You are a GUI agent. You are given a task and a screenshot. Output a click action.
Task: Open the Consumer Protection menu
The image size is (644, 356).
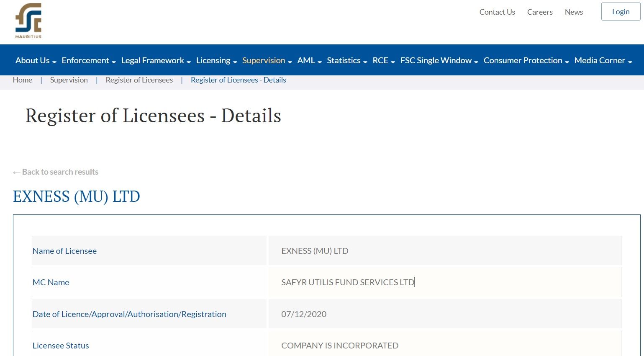[x=526, y=60]
